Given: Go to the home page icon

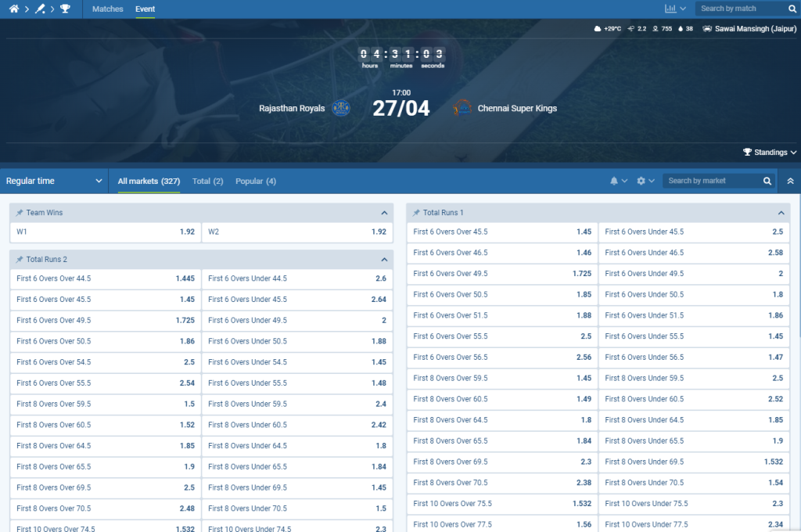Looking at the screenshot, I should [14, 9].
